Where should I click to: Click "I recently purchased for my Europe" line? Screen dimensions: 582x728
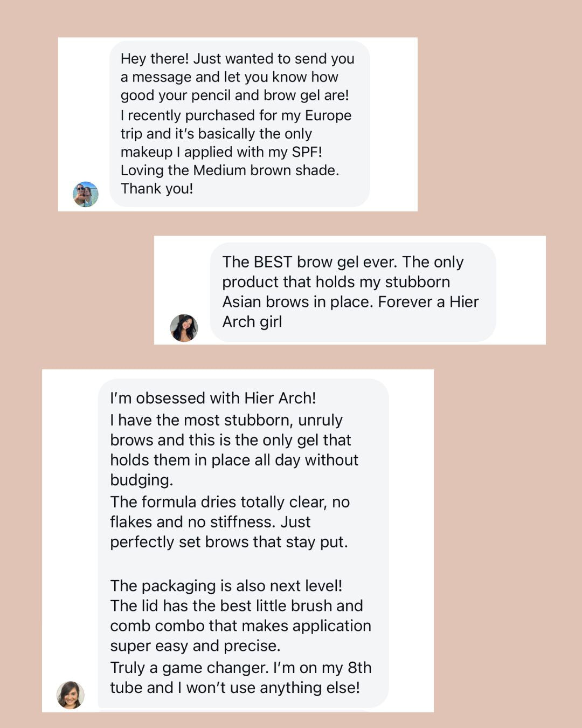click(x=235, y=115)
